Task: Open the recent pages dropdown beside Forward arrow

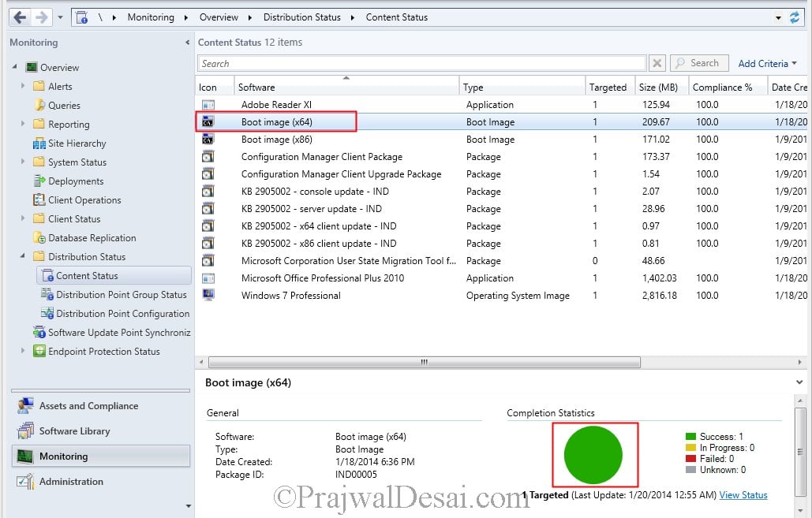Action: click(x=60, y=17)
